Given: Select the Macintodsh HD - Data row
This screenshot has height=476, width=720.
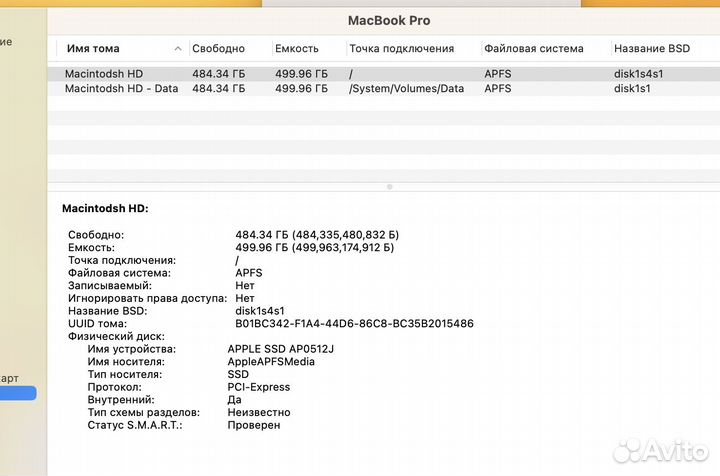Looking at the screenshot, I should tap(383, 89).
